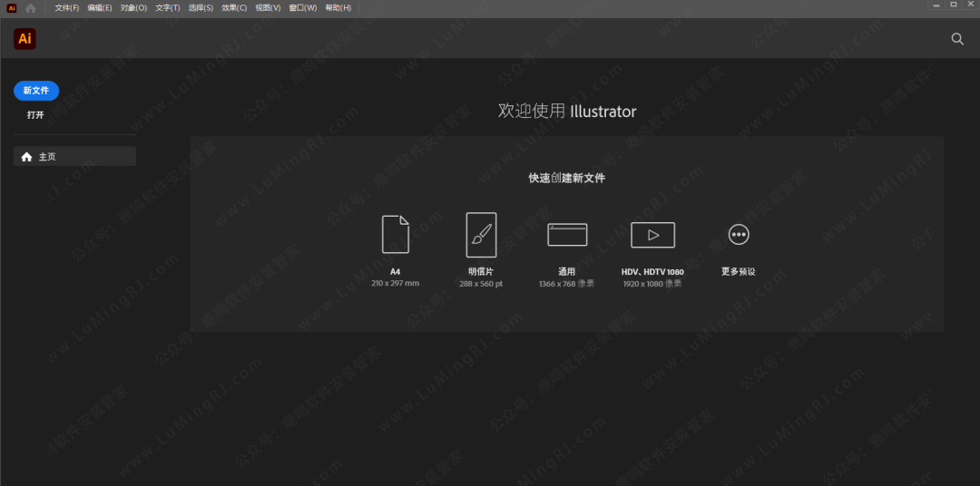Select the HDV、HDTV 1080 preset icon
The image size is (980, 486).
pyautogui.click(x=652, y=235)
